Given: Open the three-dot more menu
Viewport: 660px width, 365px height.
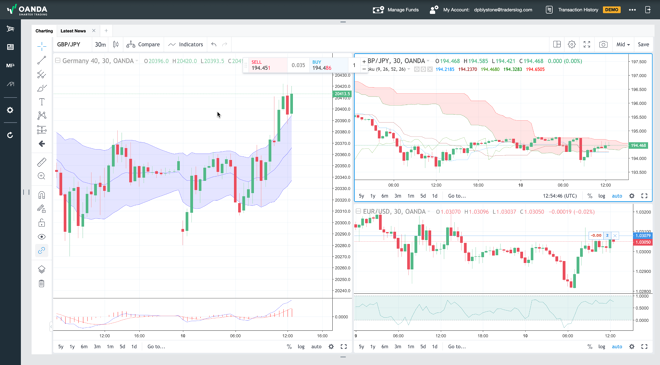Looking at the screenshot, I should (632, 10).
